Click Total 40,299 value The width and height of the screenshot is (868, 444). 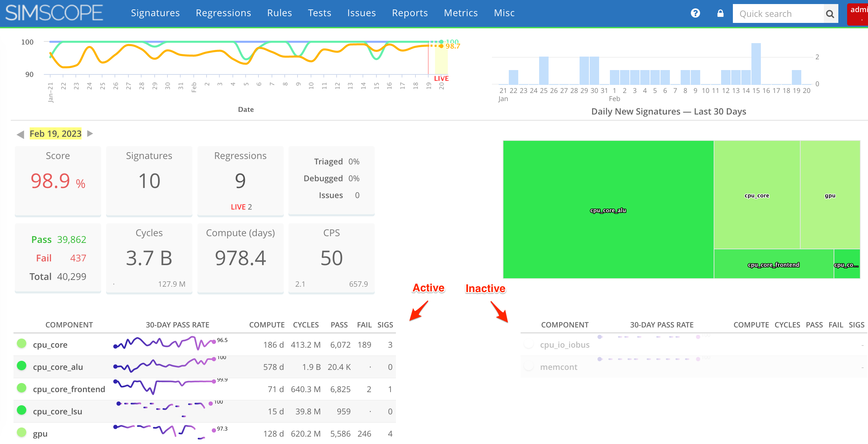click(x=71, y=277)
